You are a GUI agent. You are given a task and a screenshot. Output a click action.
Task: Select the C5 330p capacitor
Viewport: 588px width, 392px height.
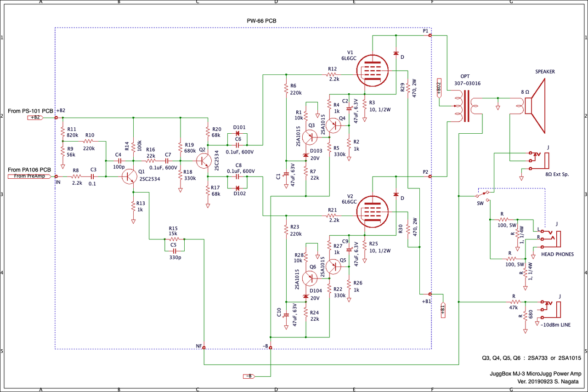tap(174, 251)
